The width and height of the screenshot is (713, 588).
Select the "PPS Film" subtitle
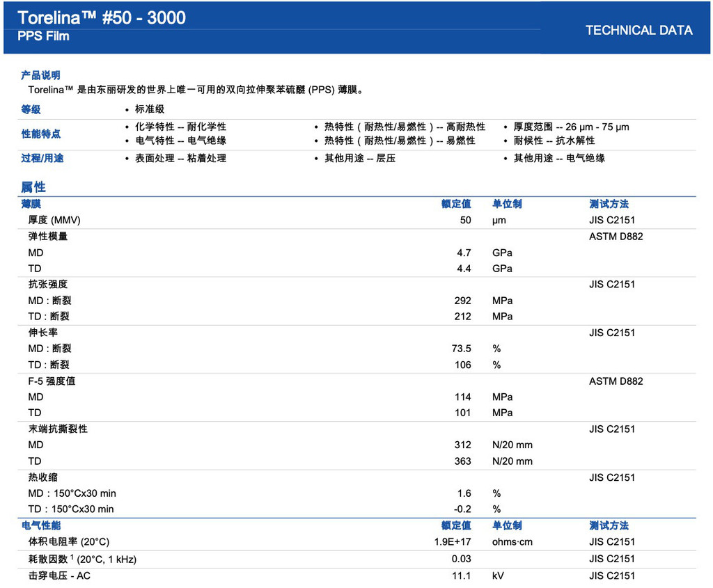coord(43,36)
